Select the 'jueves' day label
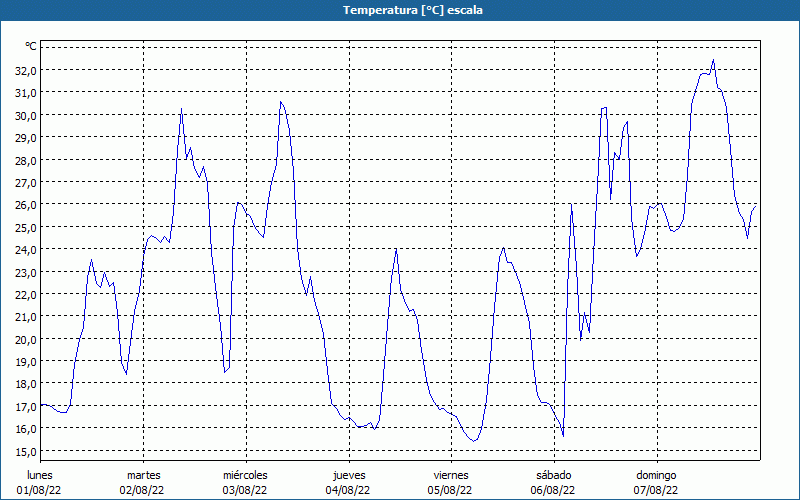This screenshot has height=500, width=800. pos(349,475)
